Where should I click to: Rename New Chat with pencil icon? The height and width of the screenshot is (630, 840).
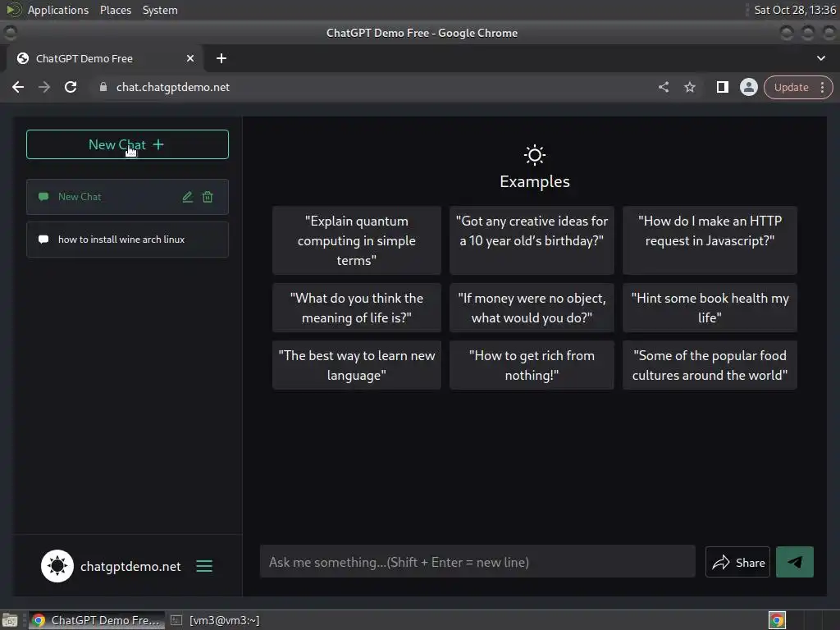coord(188,197)
